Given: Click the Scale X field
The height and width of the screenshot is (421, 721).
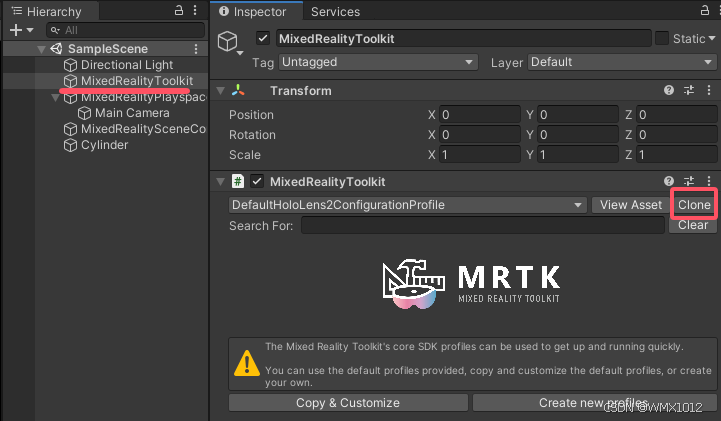Looking at the screenshot, I should click(x=480, y=154).
